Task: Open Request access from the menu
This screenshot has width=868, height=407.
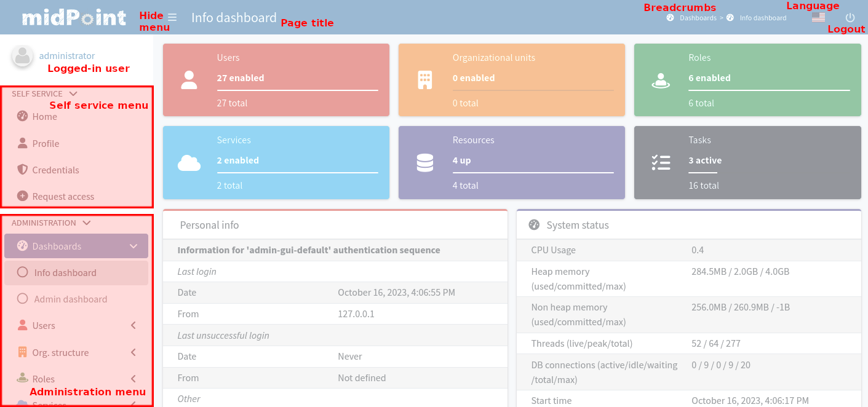Action: [63, 196]
